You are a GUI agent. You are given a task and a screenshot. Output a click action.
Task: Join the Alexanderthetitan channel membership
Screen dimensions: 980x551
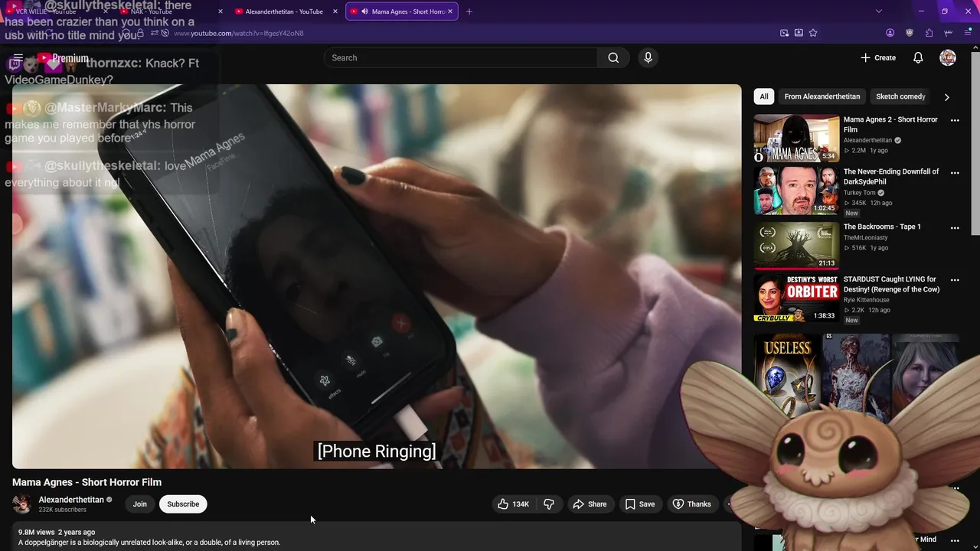[x=139, y=504]
